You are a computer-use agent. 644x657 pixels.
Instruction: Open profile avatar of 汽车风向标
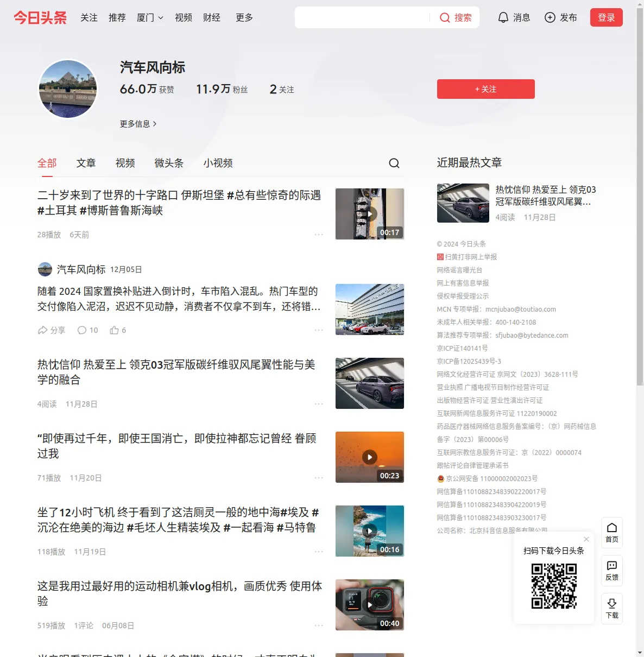pos(68,89)
